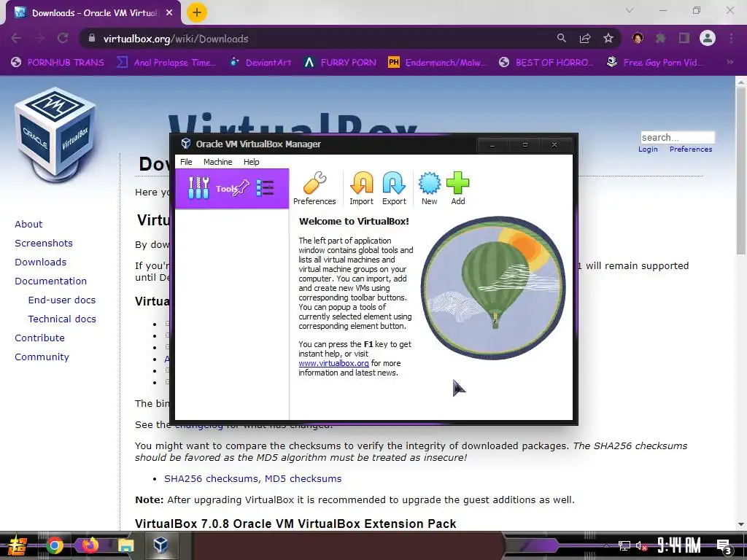Open File Explorer from the taskbar
Screen dimensions: 747x560
click(x=125, y=545)
